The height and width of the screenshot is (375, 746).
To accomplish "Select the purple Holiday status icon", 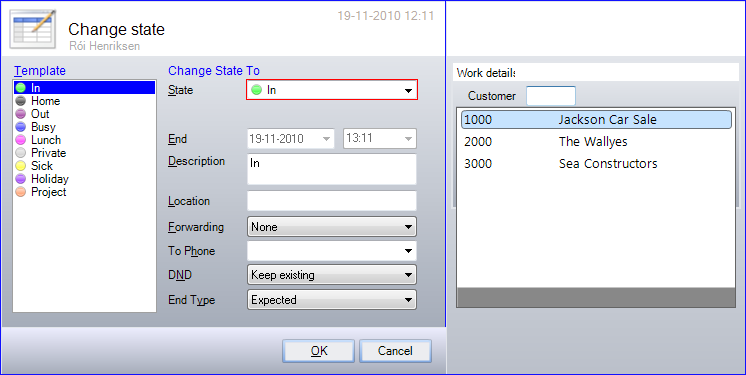I will click(20, 179).
